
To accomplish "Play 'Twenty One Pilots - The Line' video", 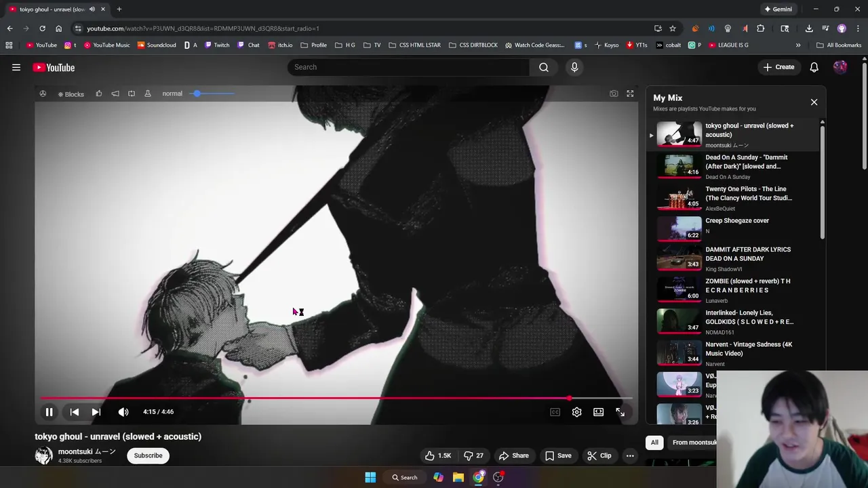I will click(733, 198).
